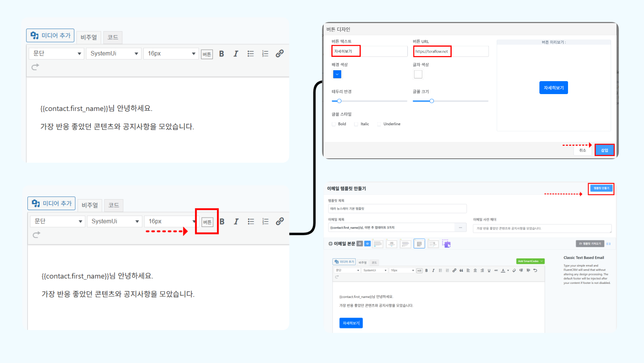The height and width of the screenshot is (363, 644).
Task: Pick the blue 배경 색상 background color swatch
Action: 337,74
